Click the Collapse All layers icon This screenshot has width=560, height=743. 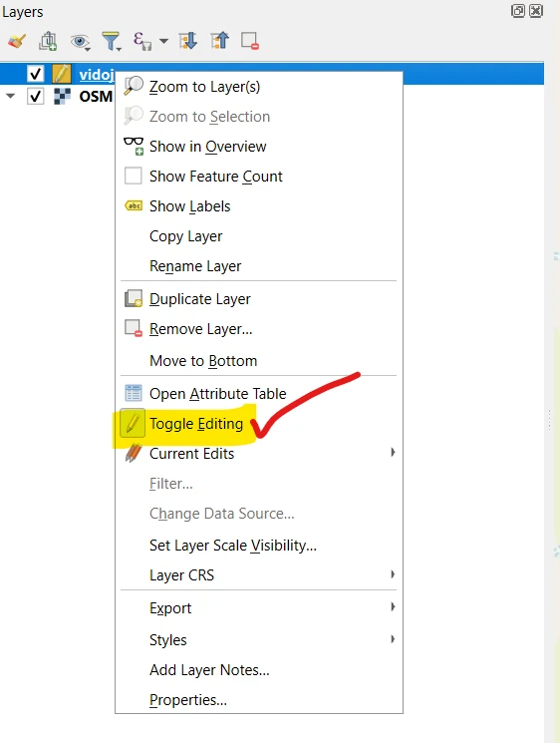pyautogui.click(x=219, y=41)
